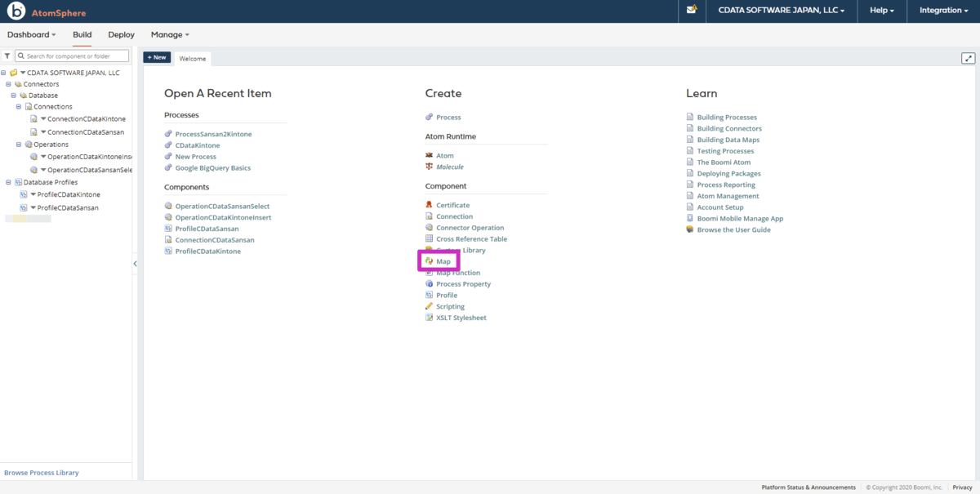This screenshot has height=494, width=980.
Task: Open the Building Data Maps link
Action: [728, 140]
